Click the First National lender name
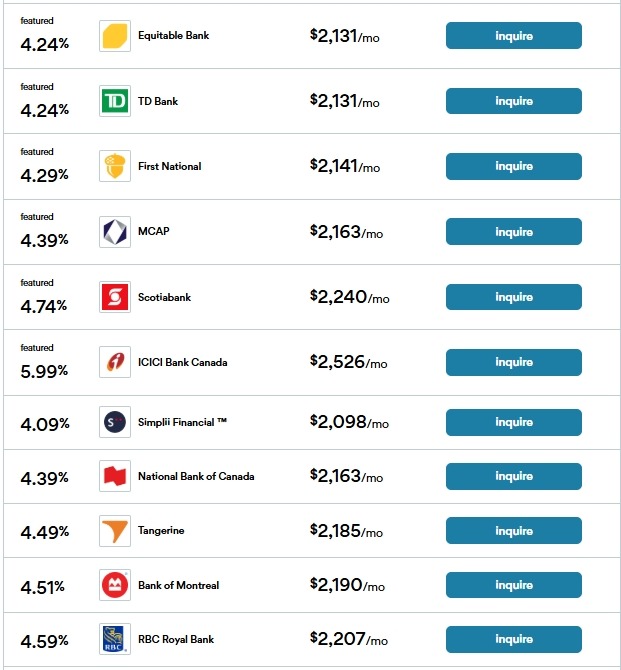621x670 pixels. coord(169,166)
